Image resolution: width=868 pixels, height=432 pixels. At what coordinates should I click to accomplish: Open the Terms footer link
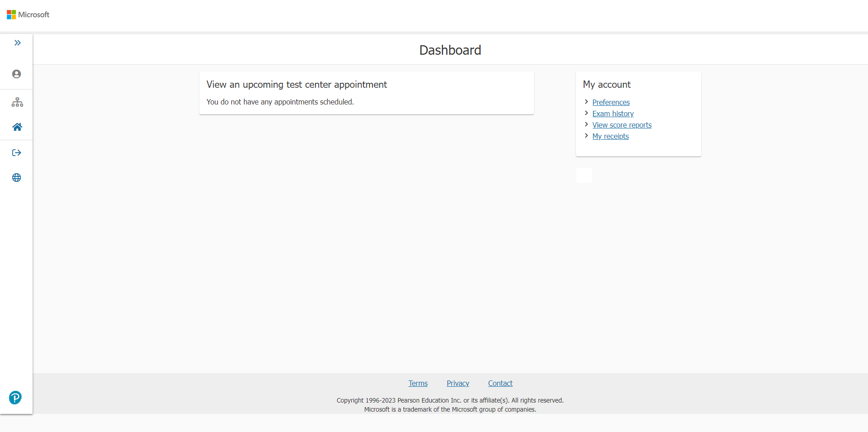[418, 383]
